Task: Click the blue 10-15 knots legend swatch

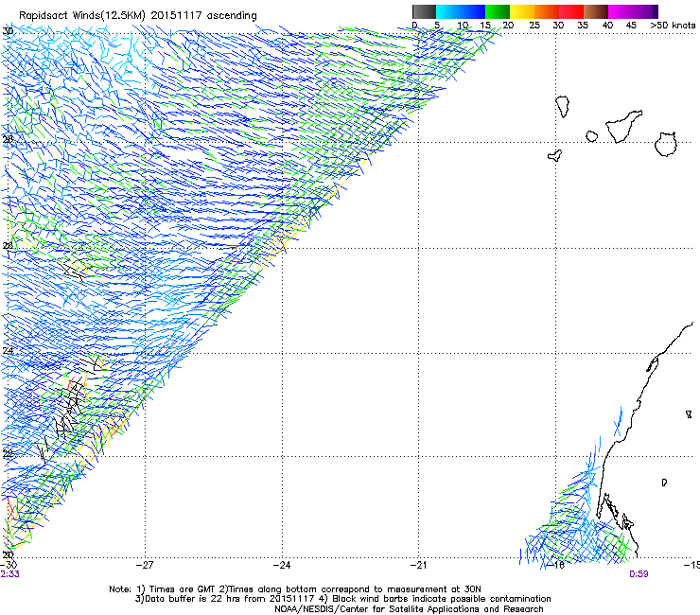Action: (x=473, y=11)
